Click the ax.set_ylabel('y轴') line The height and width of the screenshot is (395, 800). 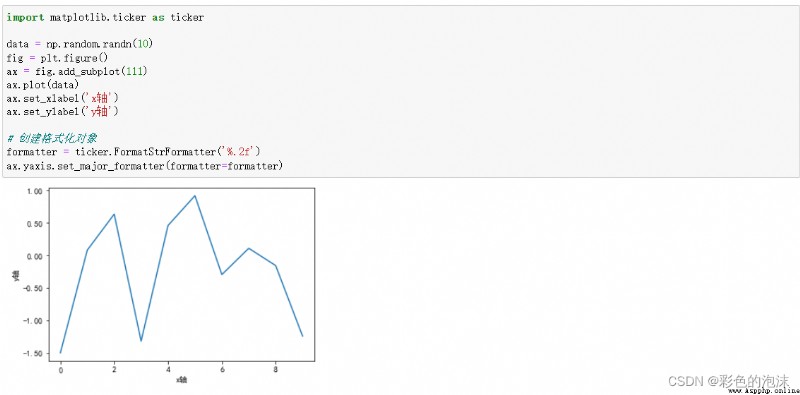[62, 111]
